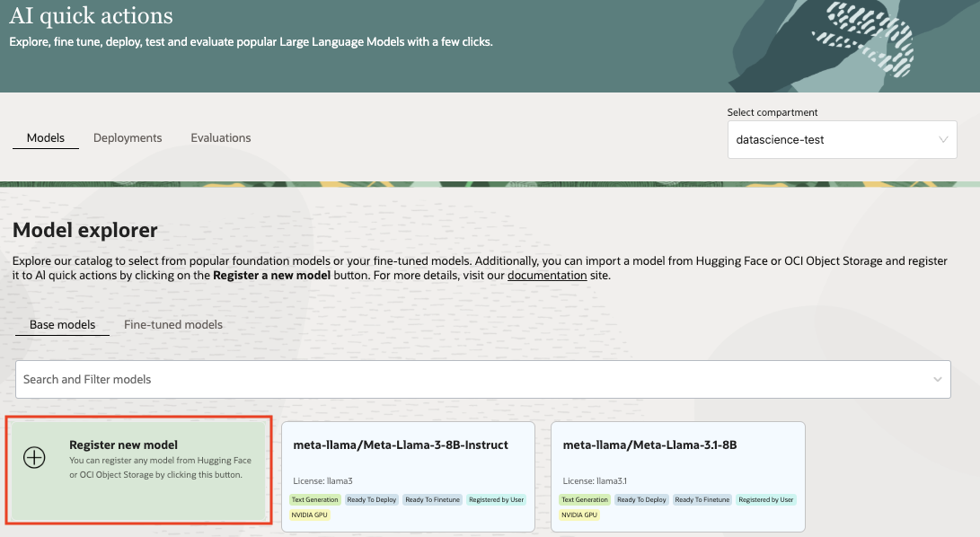Click NVIDIA GPU tag on Meta-Llama-3-8B-Instruct
The width and height of the screenshot is (980, 537).
pos(309,515)
